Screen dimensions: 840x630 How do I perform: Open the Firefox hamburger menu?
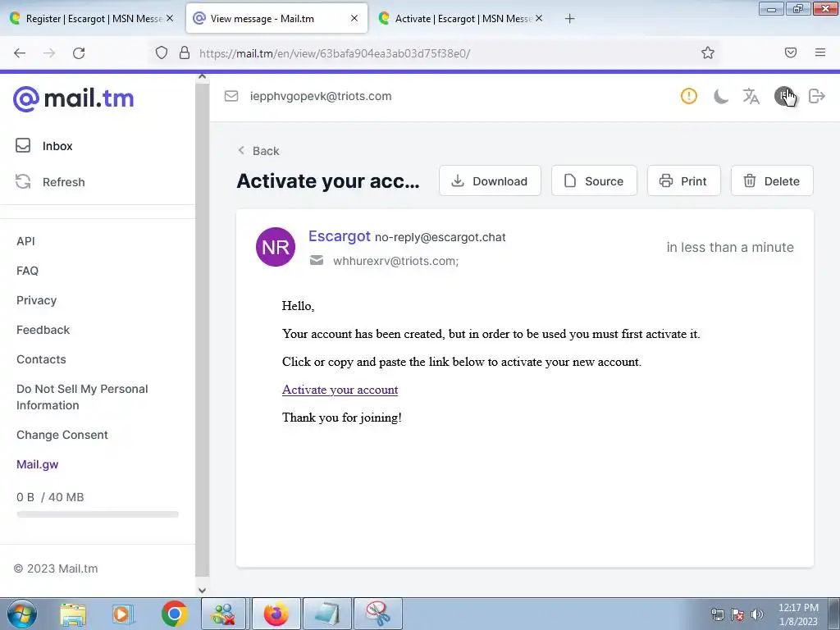[819, 52]
